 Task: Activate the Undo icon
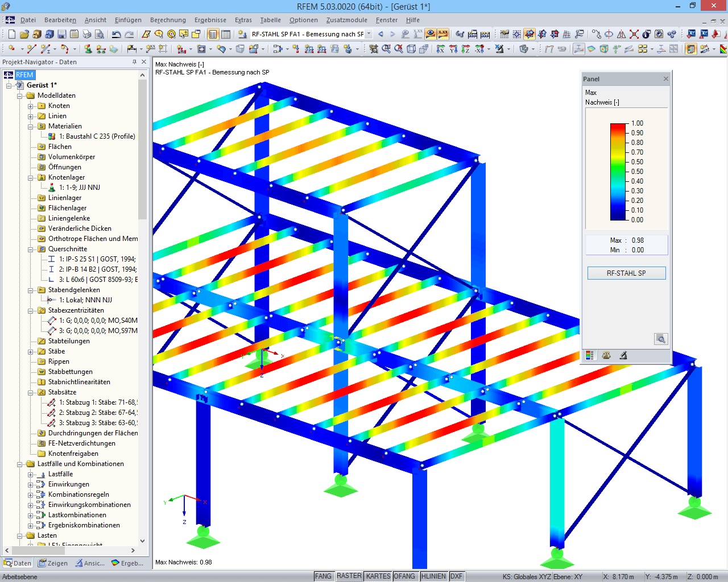coord(117,34)
